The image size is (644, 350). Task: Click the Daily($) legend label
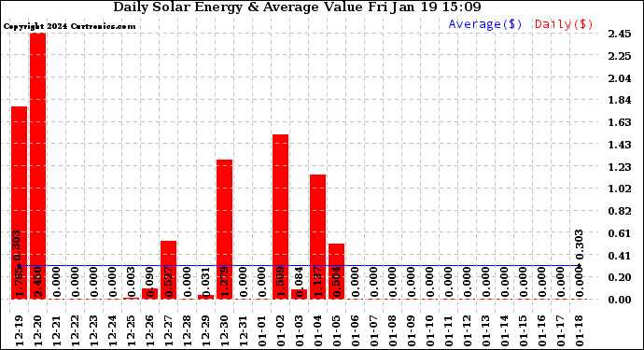tap(564, 24)
